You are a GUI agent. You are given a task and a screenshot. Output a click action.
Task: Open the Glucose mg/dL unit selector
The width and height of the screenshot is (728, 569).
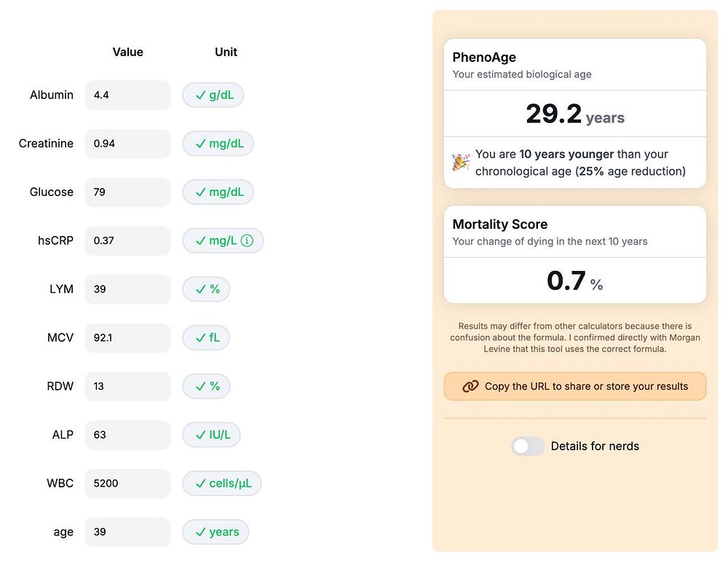[x=218, y=192]
